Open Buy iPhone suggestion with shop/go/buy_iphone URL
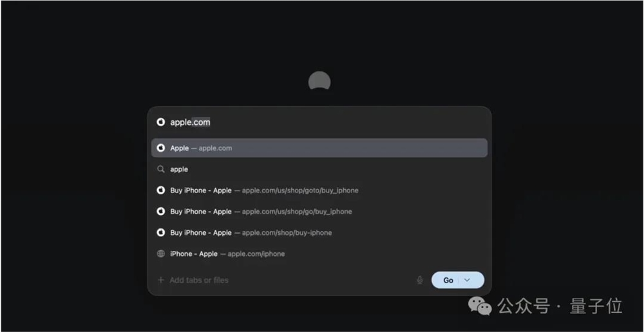Viewport: 644px width, 332px height. click(x=319, y=211)
